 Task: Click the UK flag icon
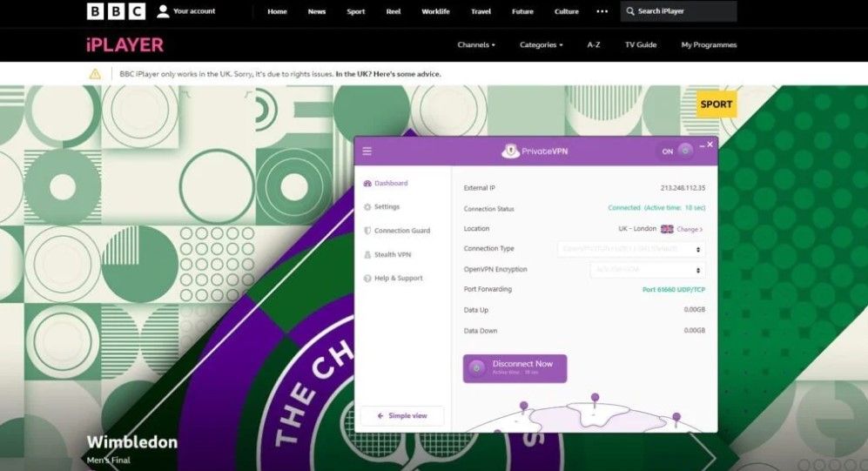pos(667,229)
